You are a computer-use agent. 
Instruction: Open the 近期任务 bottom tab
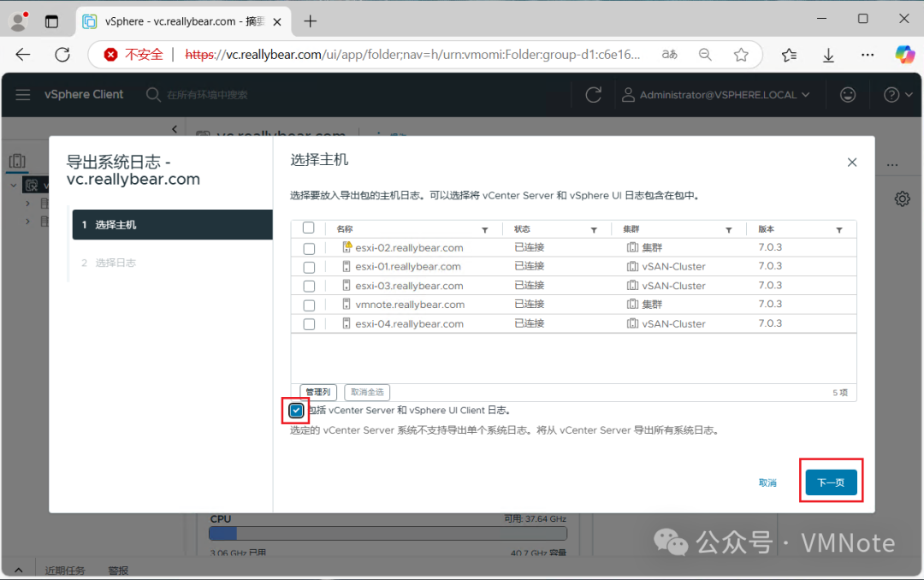point(65,570)
